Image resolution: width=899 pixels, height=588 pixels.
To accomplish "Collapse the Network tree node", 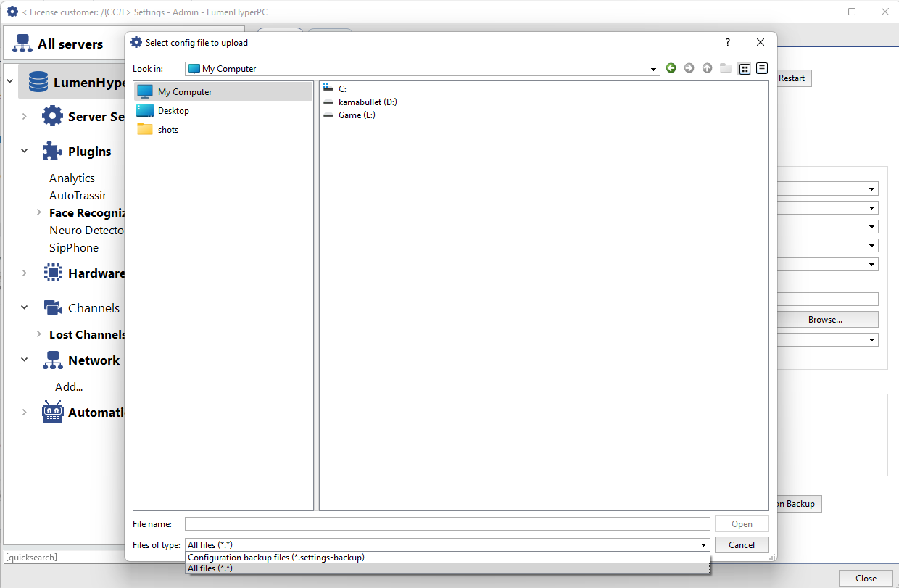I will click(x=24, y=360).
